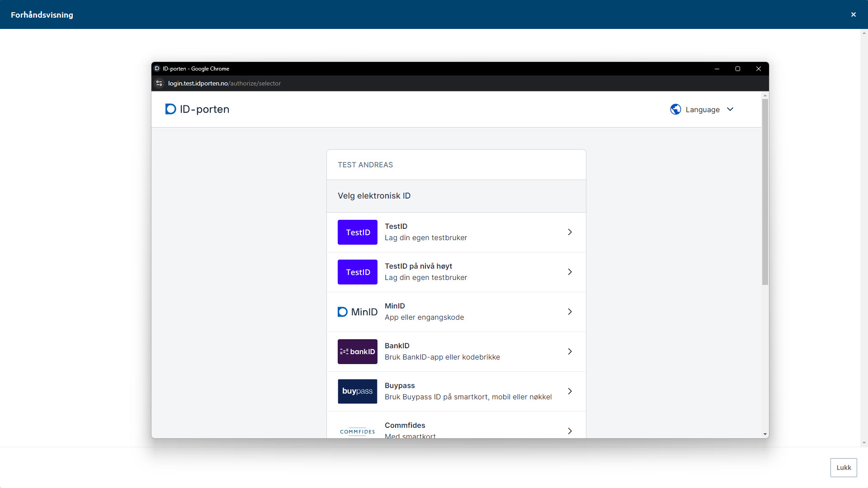
Task: Click the Language chevron arrow
Action: 730,109
